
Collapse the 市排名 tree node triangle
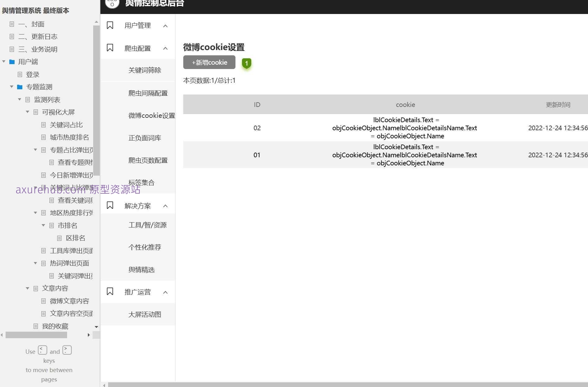[43, 225]
